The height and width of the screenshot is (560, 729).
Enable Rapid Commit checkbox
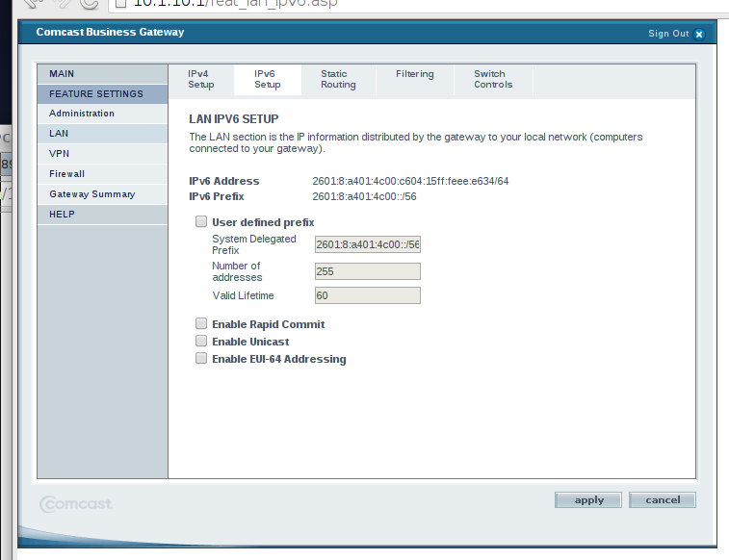pos(201,323)
